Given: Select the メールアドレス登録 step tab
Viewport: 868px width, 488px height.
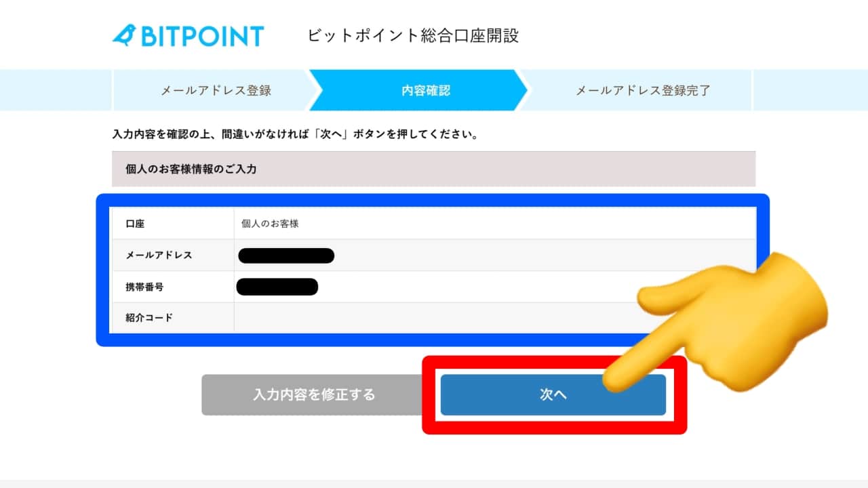Looking at the screenshot, I should [216, 90].
